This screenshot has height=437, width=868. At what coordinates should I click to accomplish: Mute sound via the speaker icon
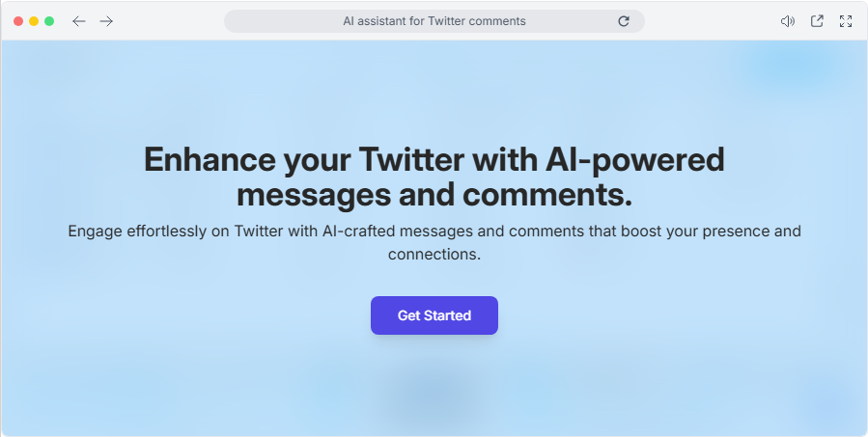[x=787, y=21]
